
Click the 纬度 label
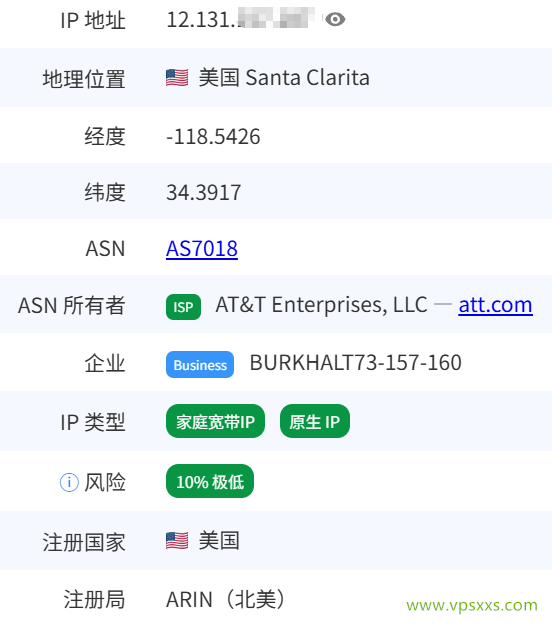click(105, 193)
